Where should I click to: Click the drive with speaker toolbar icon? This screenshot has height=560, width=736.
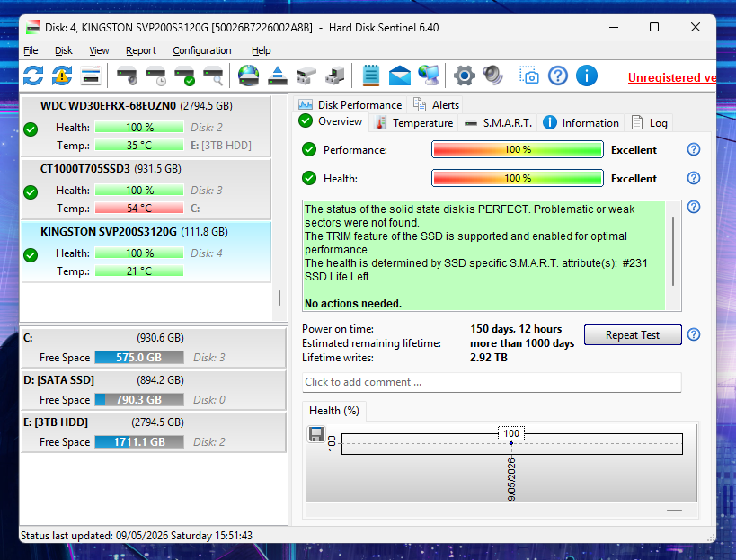point(127,76)
